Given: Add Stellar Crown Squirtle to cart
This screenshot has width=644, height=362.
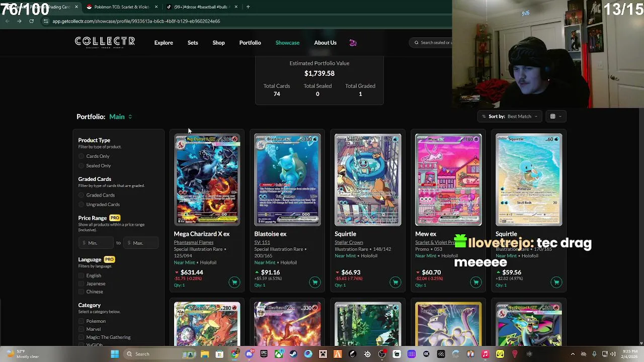Looking at the screenshot, I should click(395, 282).
